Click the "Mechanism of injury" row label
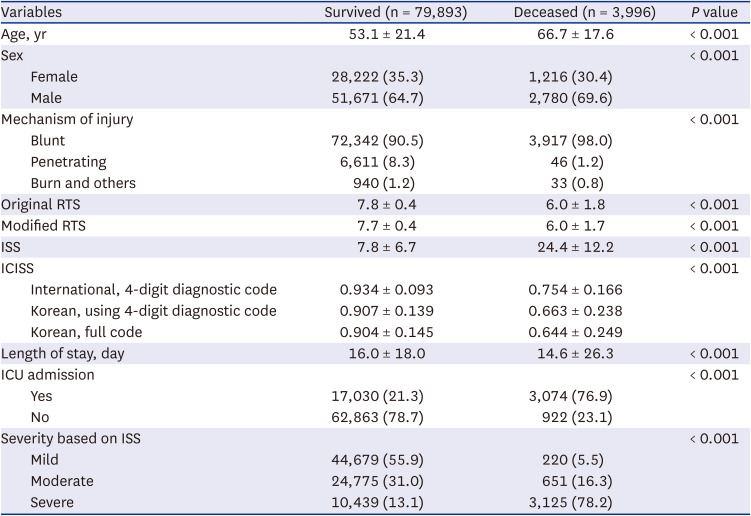751x516 pixels. click(67, 119)
